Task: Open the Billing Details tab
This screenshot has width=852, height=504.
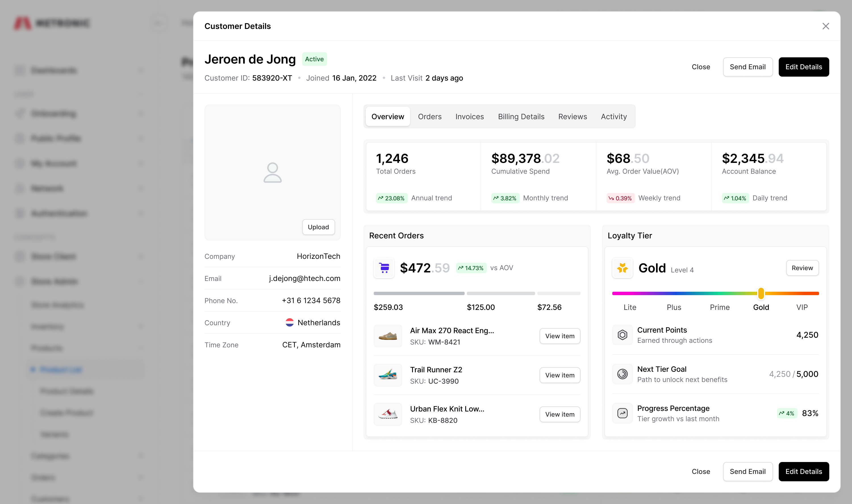Action: pyautogui.click(x=521, y=116)
